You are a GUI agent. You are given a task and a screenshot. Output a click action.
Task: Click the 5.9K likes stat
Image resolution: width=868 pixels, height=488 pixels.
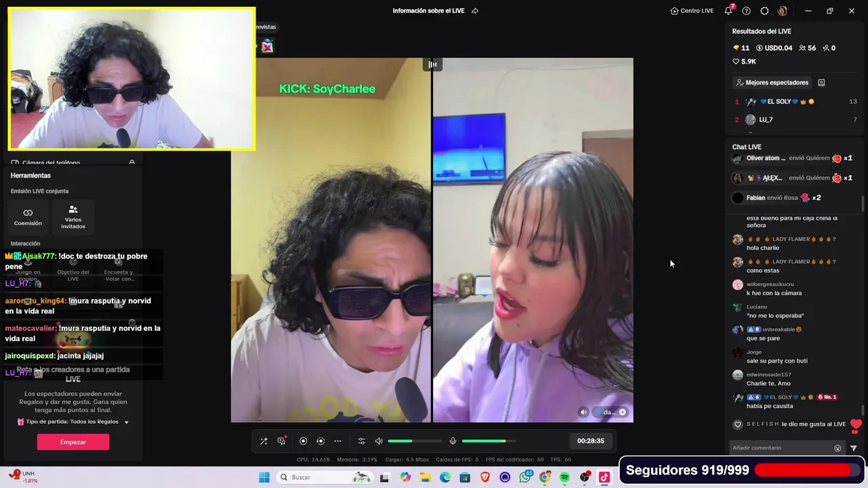click(x=744, y=62)
